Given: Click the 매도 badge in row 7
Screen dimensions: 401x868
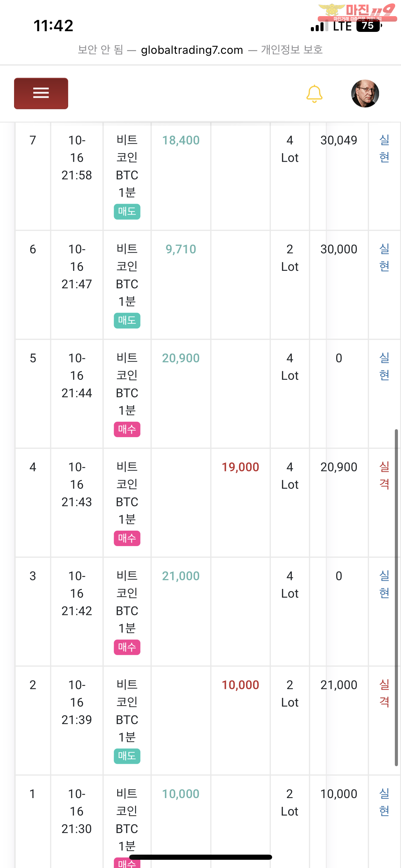Looking at the screenshot, I should 127,212.
